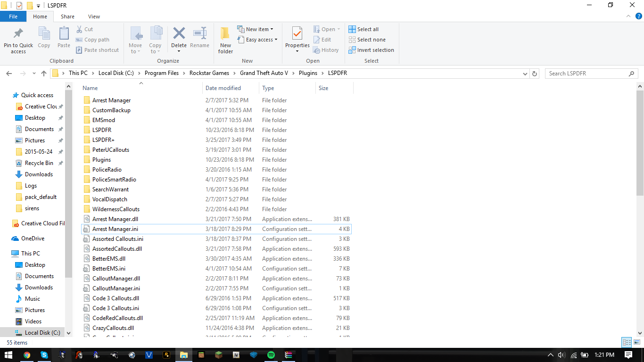Expand the arrow below Delete
The width and height of the screenshot is (644, 362).
click(179, 51)
